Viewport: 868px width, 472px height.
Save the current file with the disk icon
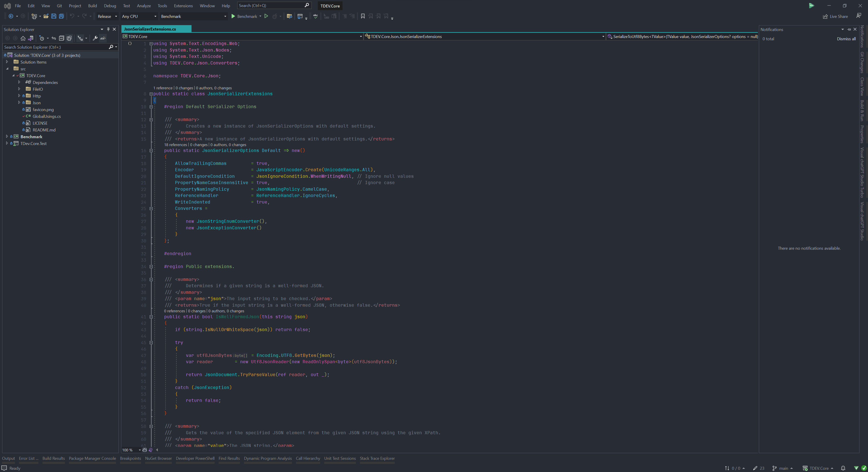(x=54, y=16)
